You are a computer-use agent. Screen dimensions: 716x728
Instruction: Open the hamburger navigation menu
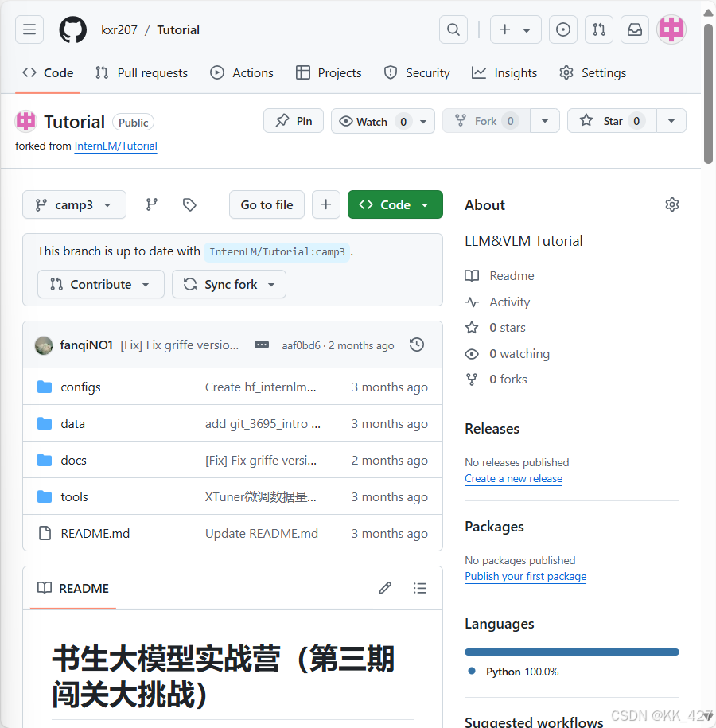[x=29, y=29]
